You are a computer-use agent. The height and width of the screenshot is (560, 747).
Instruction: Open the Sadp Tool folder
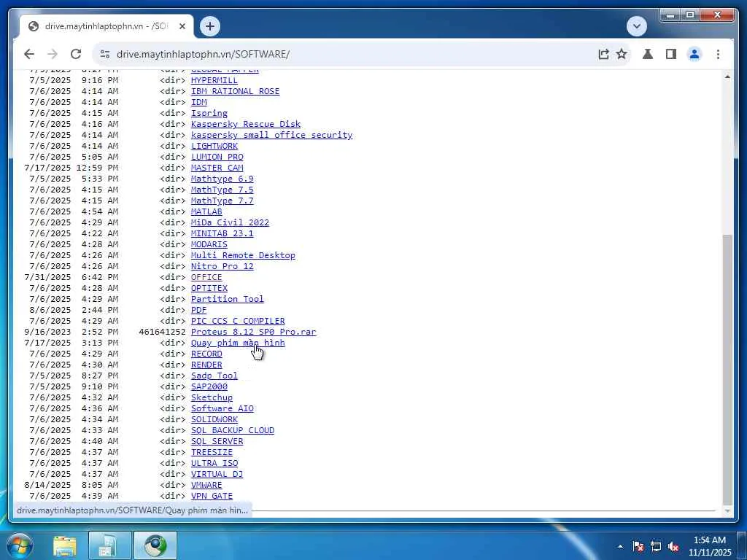coord(214,376)
